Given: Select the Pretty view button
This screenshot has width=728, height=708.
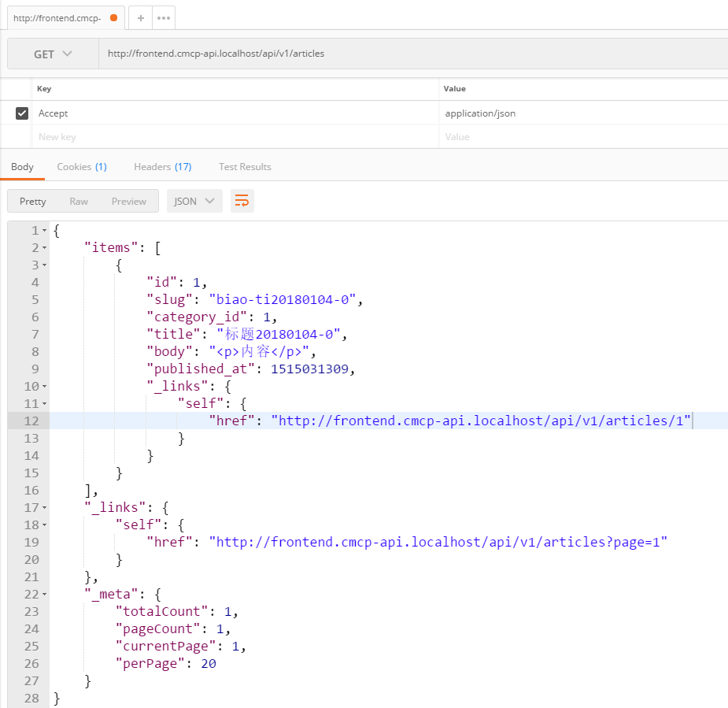Looking at the screenshot, I should click(x=33, y=201).
